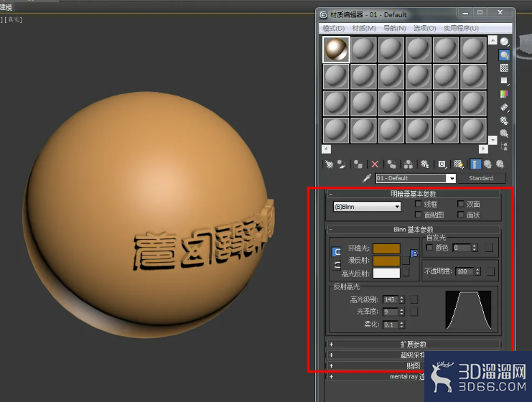Expand the 超级采样 rollout
The image size is (532, 402).
click(413, 355)
